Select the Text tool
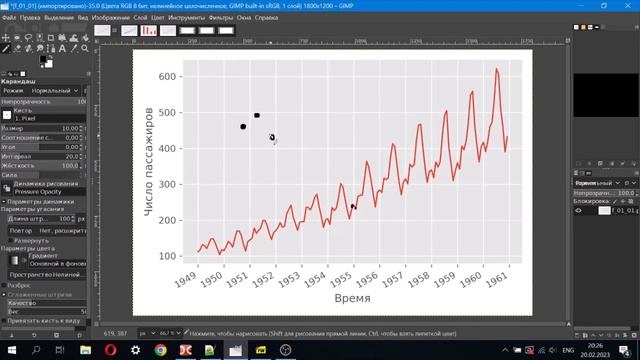The height and width of the screenshot is (360, 640). (x=62, y=49)
